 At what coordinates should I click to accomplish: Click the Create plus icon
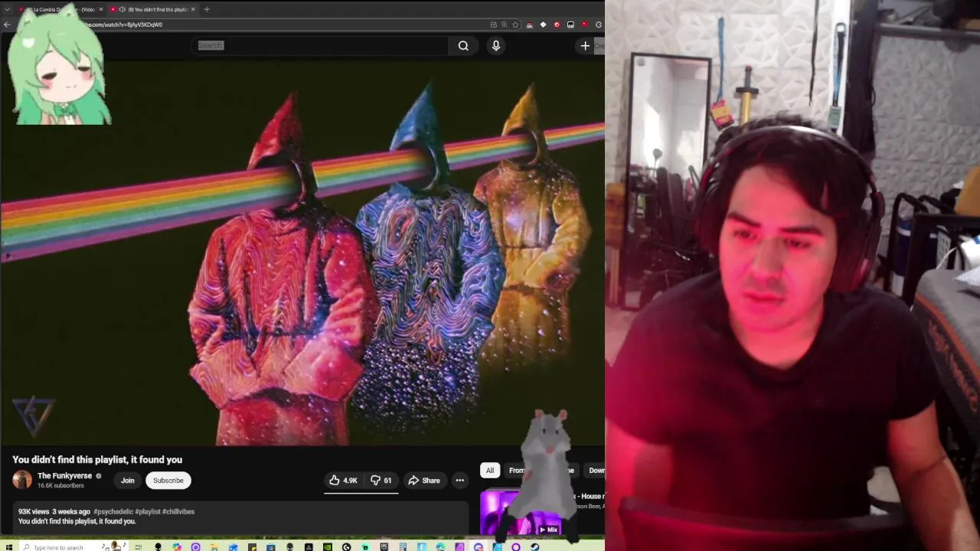[585, 46]
